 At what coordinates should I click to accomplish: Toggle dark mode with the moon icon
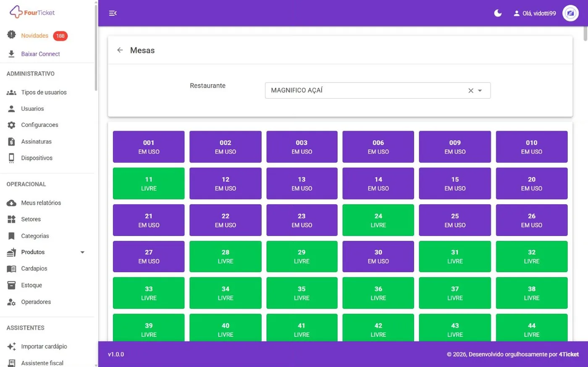pyautogui.click(x=498, y=13)
